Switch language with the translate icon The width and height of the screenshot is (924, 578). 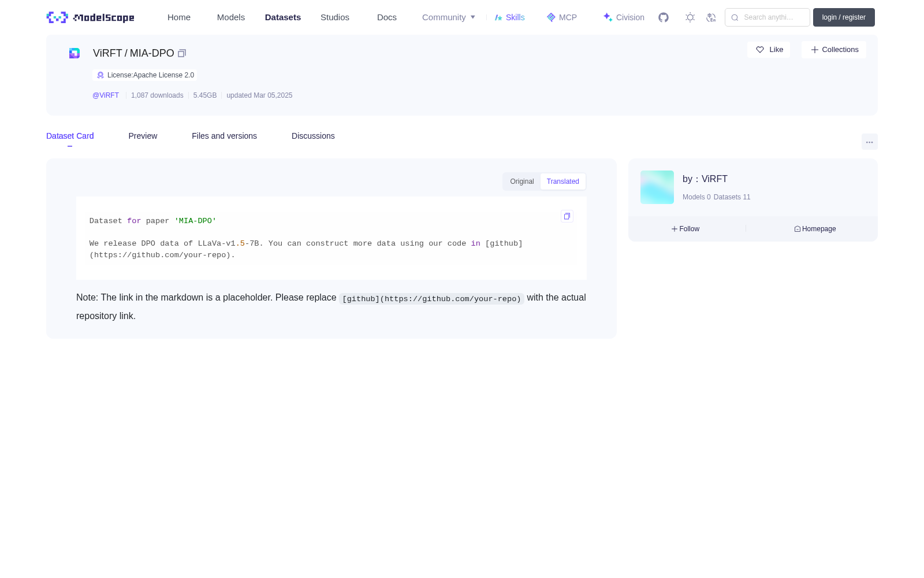(711, 17)
